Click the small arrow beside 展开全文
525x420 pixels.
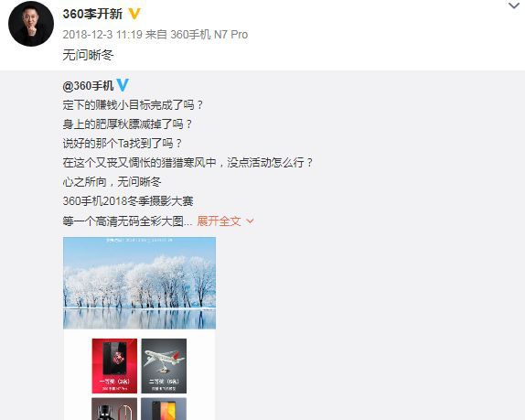[x=250, y=221]
